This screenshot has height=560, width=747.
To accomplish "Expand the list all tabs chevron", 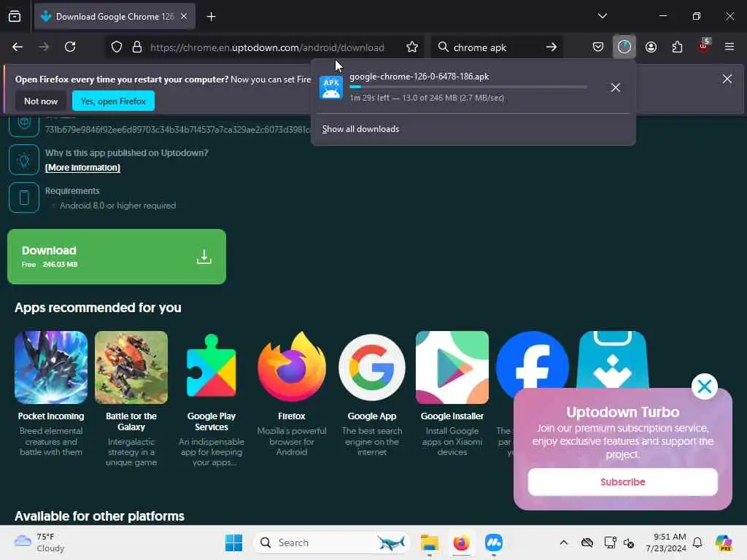I will point(602,16).
